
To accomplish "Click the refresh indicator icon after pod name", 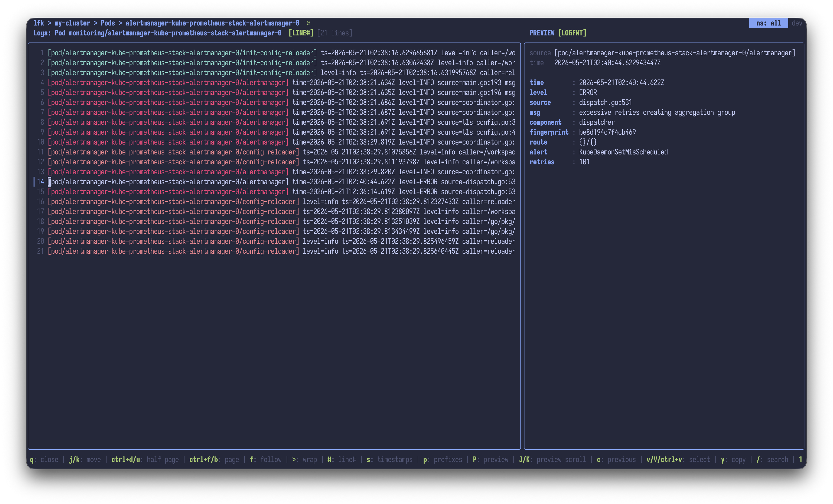I will 308,23.
